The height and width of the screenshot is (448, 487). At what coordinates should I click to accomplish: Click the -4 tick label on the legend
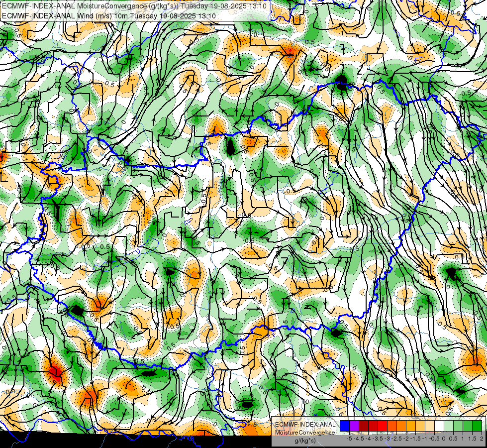tap(368, 439)
